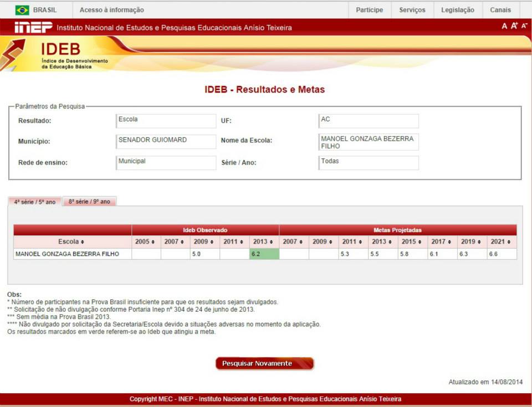The image size is (532, 407).
Task: Sort Metas Projetadas 2021 column
Action: [x=509, y=242]
